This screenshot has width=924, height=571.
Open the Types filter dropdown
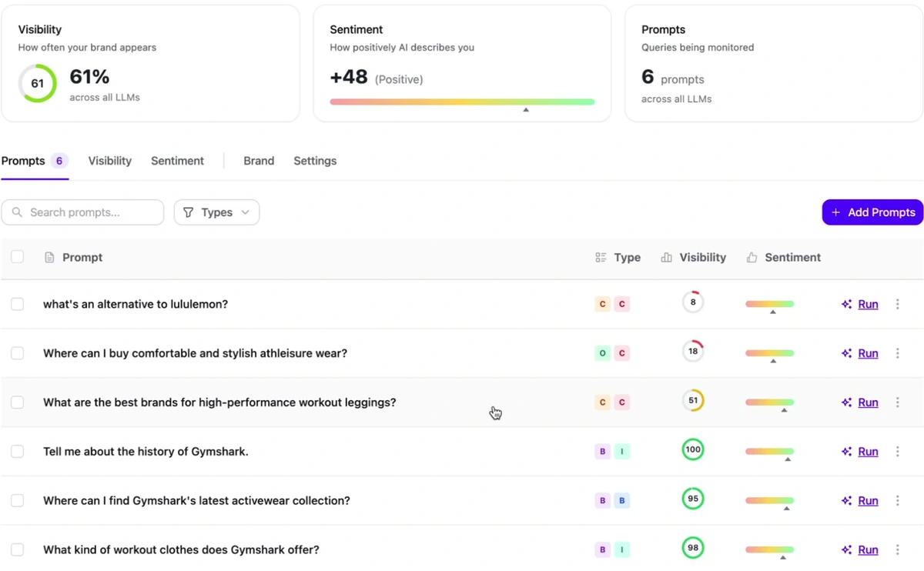pos(216,212)
